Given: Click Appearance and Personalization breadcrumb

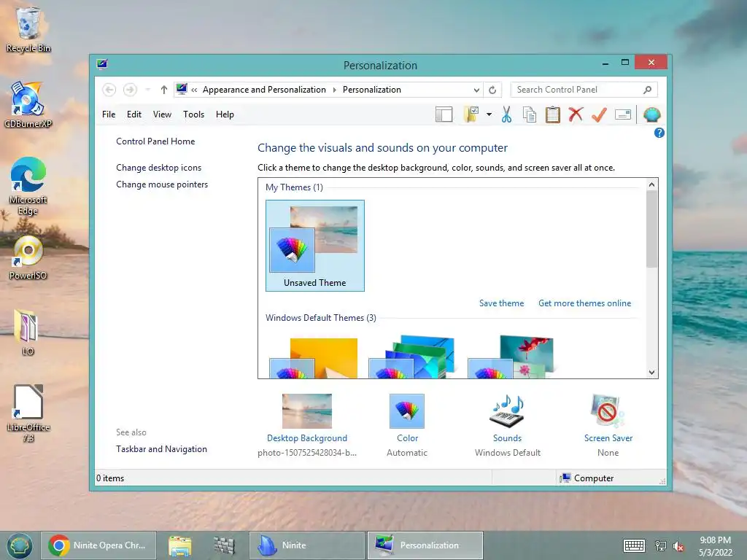Looking at the screenshot, I should tap(264, 90).
